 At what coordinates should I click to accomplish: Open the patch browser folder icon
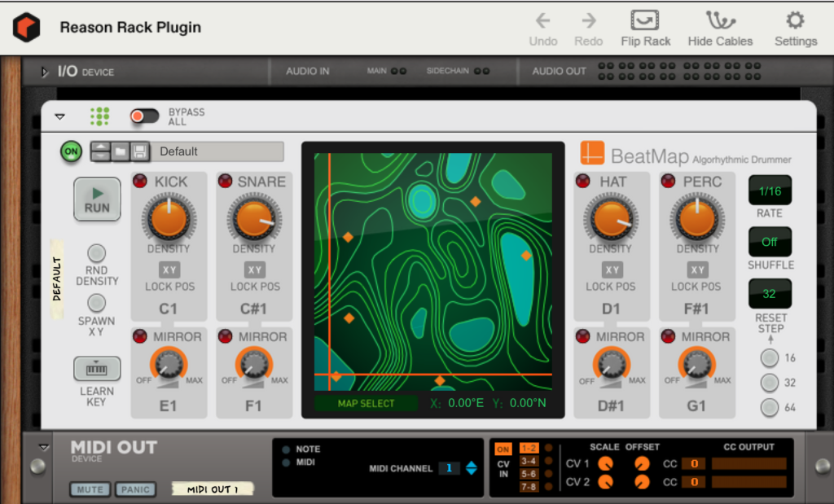pos(121,151)
